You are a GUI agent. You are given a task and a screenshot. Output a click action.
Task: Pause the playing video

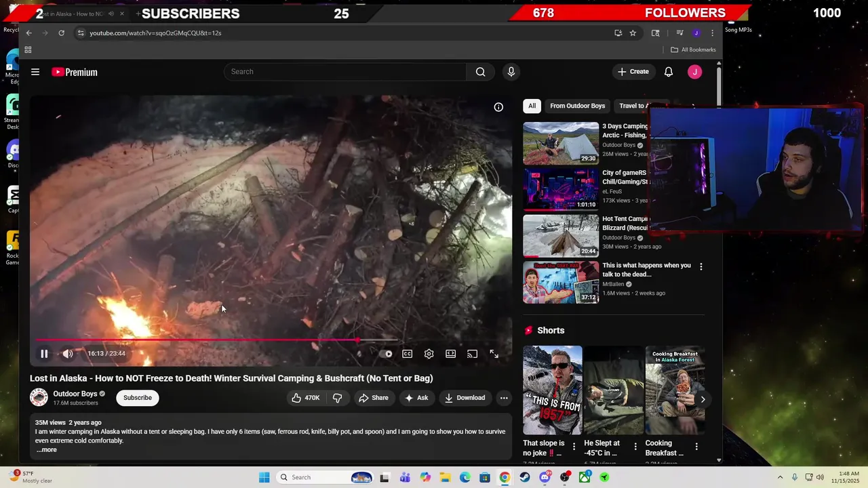[x=44, y=354]
